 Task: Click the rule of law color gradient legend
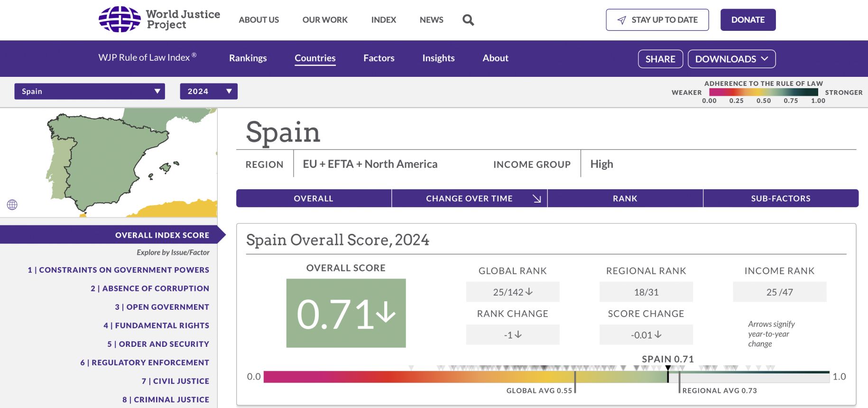(x=763, y=93)
